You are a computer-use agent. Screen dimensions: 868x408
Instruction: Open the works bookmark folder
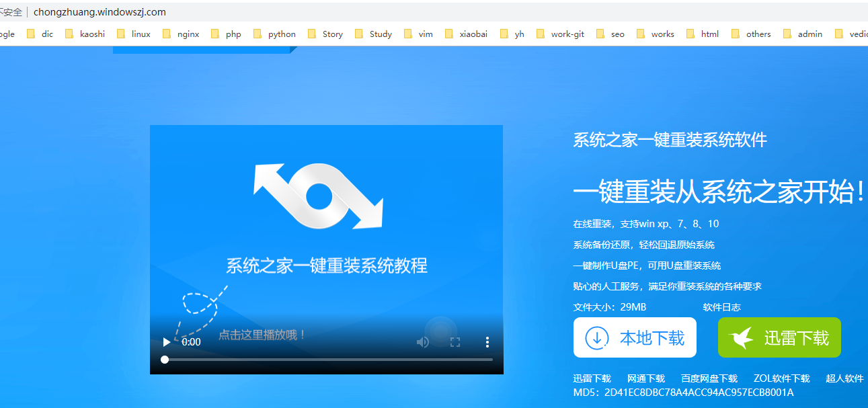tap(655, 34)
